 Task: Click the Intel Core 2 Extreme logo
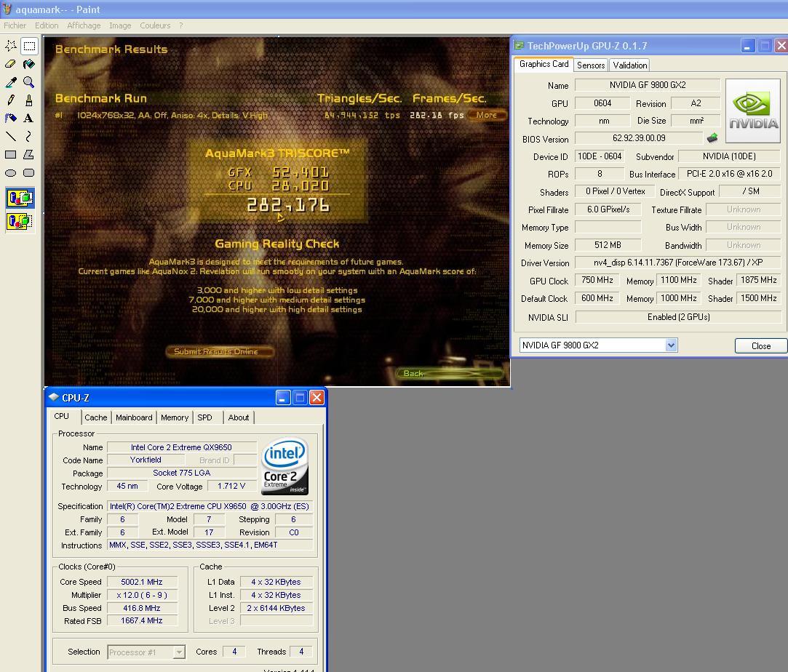285,467
